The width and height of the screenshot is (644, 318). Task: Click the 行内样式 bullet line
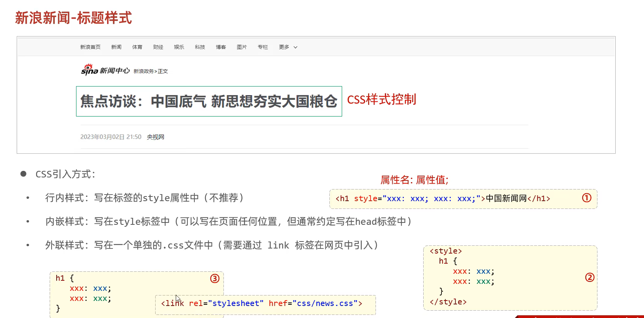145,198
